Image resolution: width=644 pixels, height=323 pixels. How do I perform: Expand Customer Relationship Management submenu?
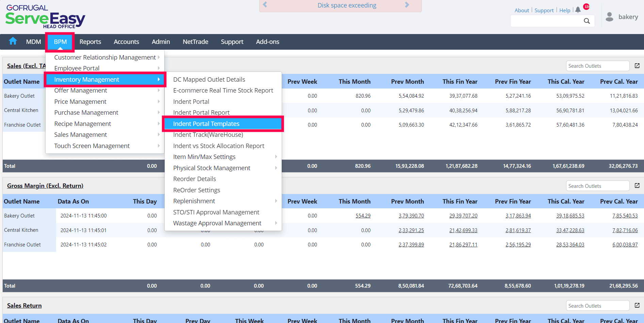105,57
